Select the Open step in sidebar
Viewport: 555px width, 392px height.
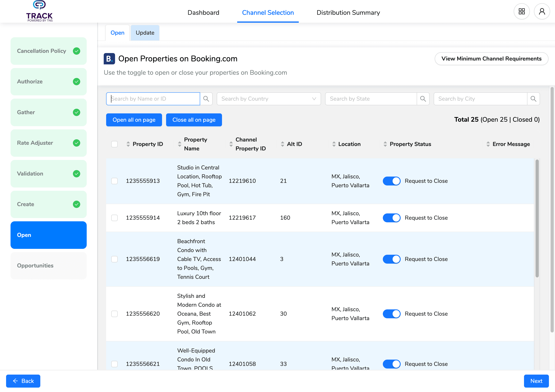point(49,235)
